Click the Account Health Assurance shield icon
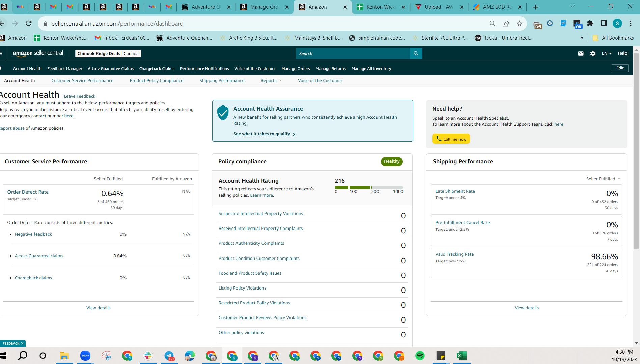 pos(223,113)
